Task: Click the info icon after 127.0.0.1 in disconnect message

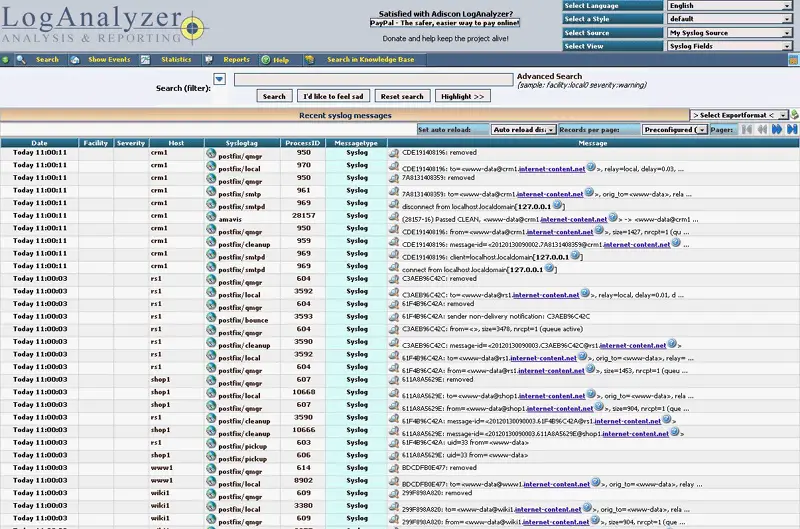Action: pos(558,205)
